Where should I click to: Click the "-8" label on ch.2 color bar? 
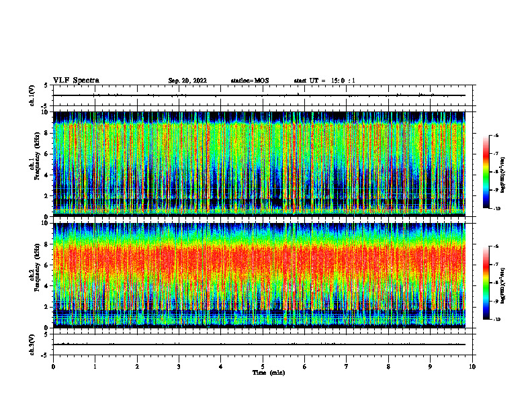[x=496, y=283]
